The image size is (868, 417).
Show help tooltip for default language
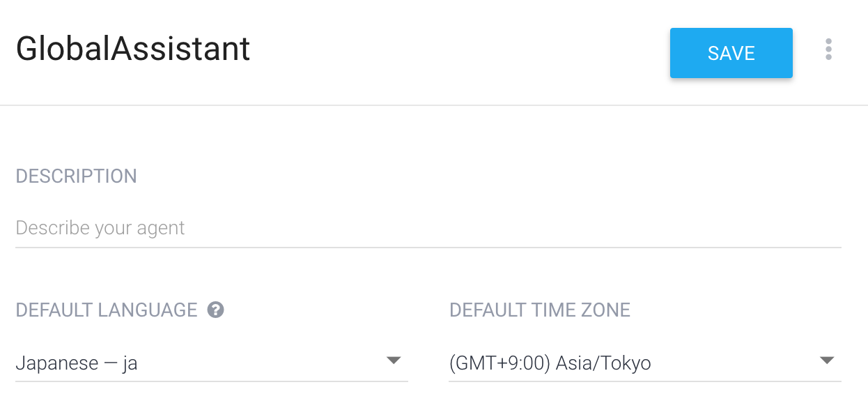click(216, 310)
